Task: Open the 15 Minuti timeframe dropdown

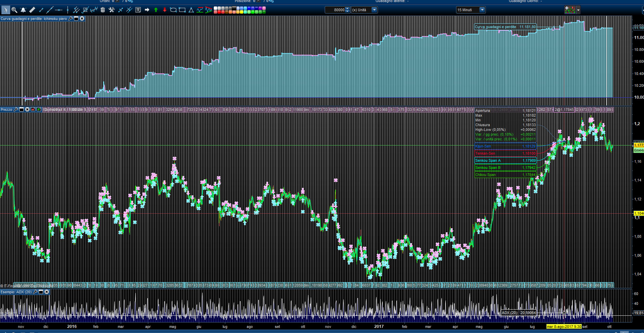Action: click(482, 10)
